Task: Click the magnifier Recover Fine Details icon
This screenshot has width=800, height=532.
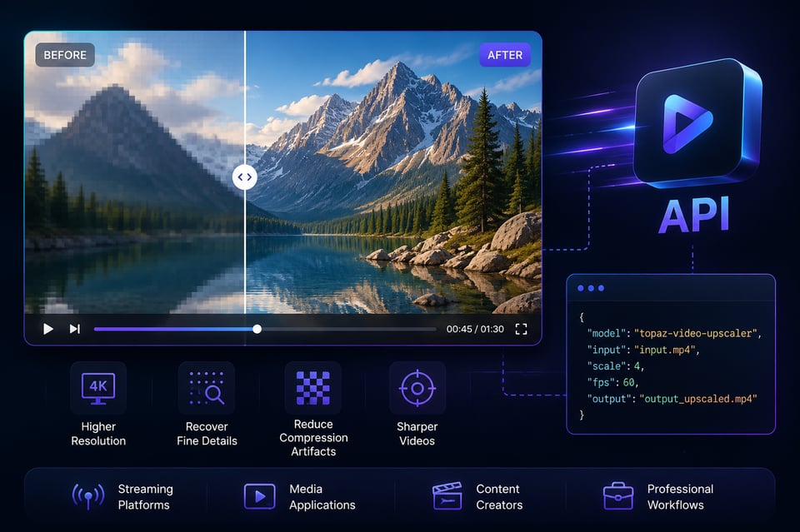Action: point(207,388)
